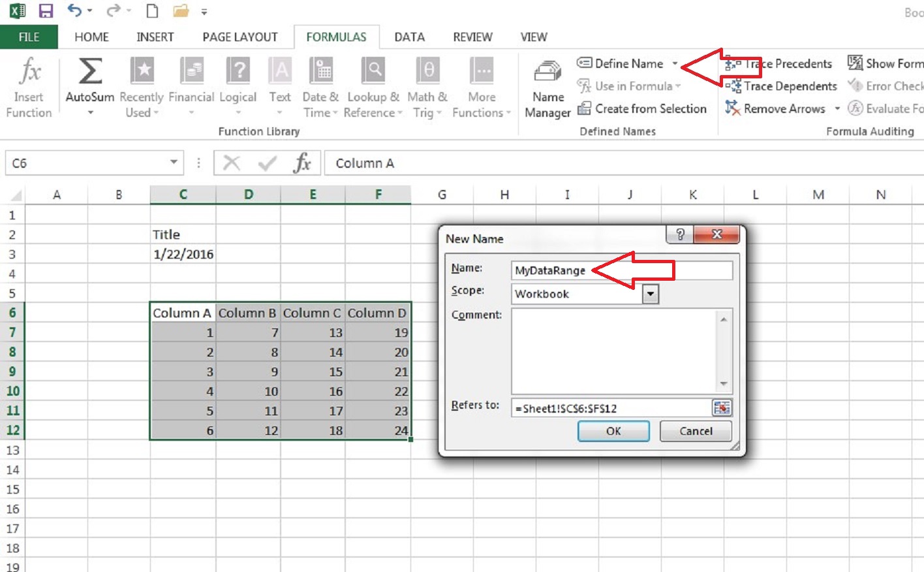924x572 pixels.
Task: Click the range selector icon beside Refers to
Action: click(722, 407)
